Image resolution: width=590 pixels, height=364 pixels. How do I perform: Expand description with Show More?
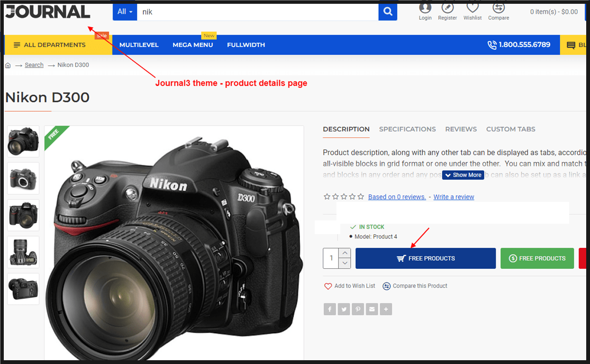tap(463, 175)
